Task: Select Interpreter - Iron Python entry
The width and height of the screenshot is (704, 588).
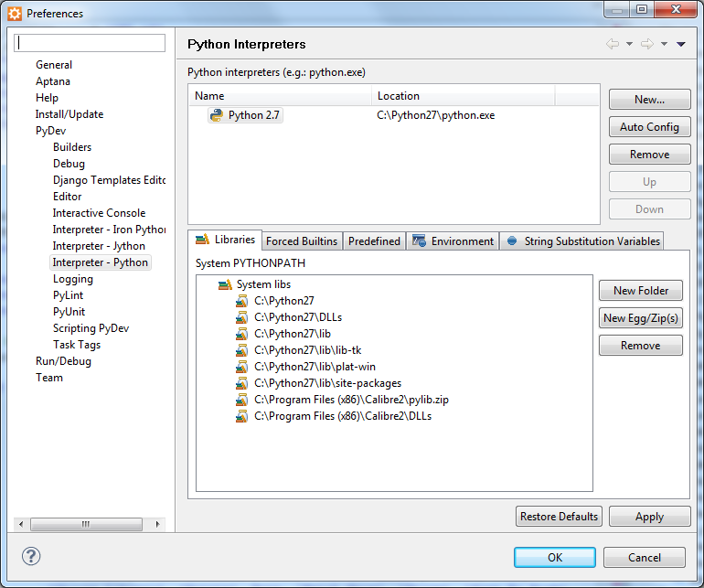Action: coord(109,230)
